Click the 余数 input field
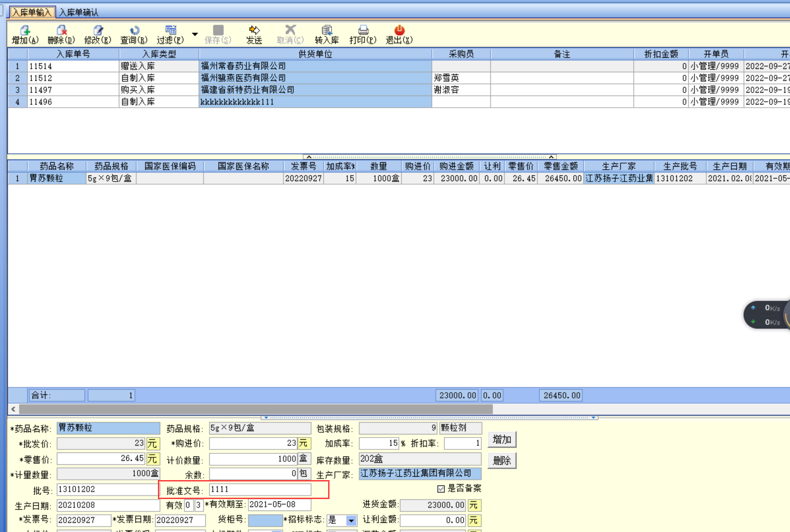Screen dimensions: 790x532 coord(253,474)
